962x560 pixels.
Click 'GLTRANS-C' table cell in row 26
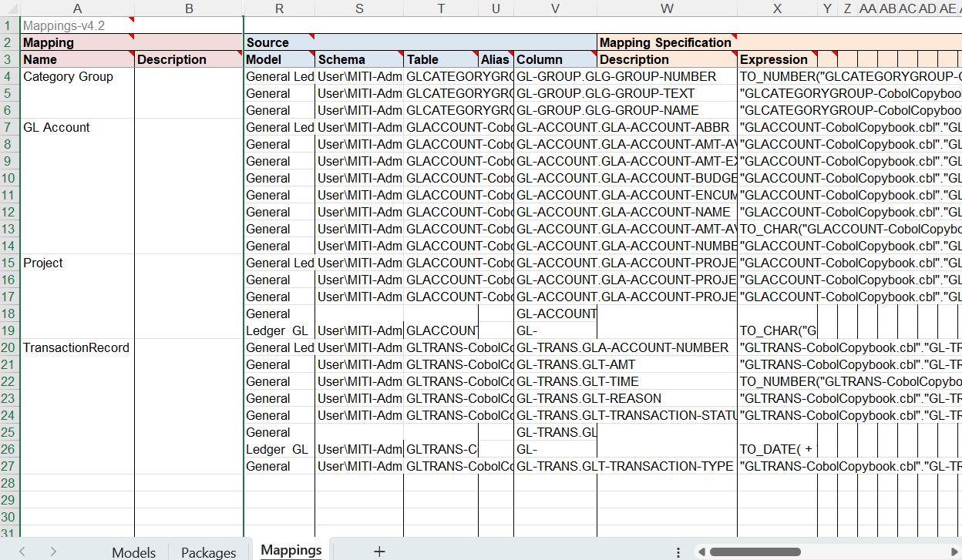441,449
